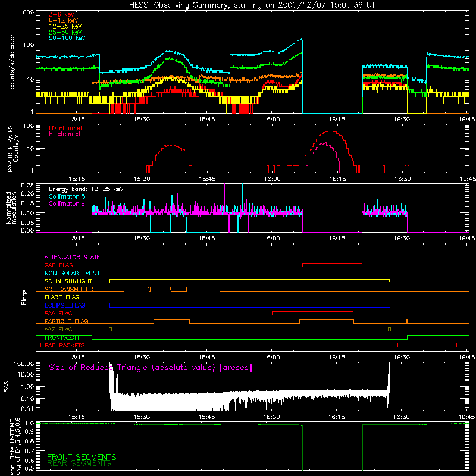Select the SC TRANSMITTER flag label

[69, 289]
